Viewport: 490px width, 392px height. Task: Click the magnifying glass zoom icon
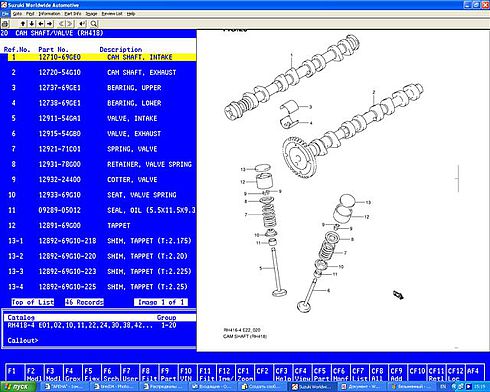94,24
